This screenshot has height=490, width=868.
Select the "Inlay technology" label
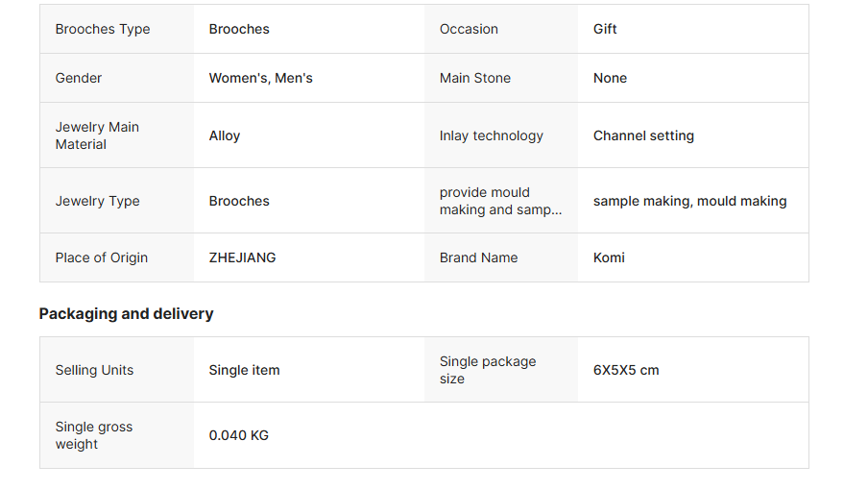point(492,135)
